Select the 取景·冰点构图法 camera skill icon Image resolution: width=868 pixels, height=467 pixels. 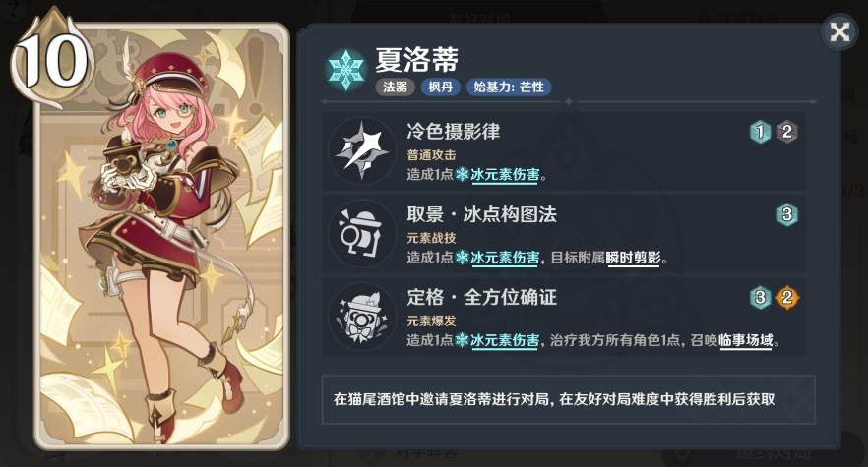click(362, 234)
